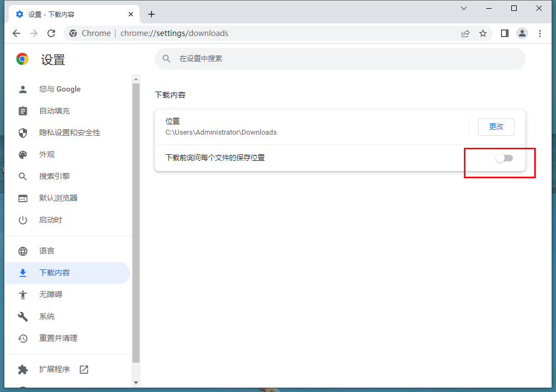The height and width of the screenshot is (392, 556).
Task: Open 默认浏览器 settings section
Action: click(x=68, y=198)
